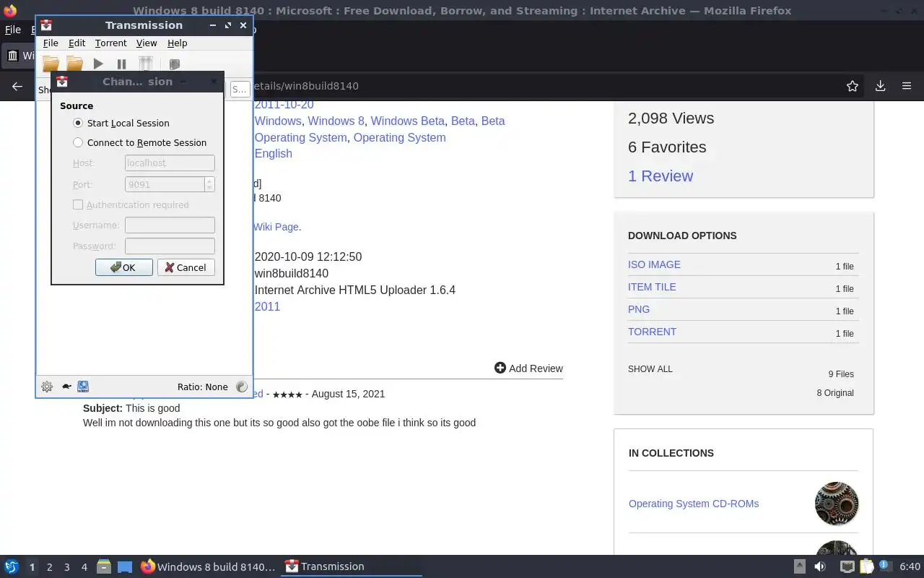Viewport: 924px width, 578px height.
Task: Select Start Local Session radio button
Action: tap(78, 123)
